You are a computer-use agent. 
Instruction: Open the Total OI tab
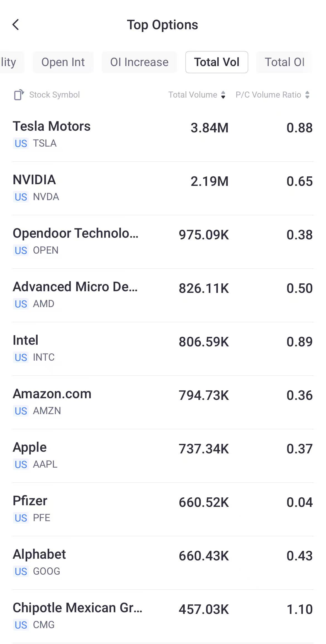point(284,62)
